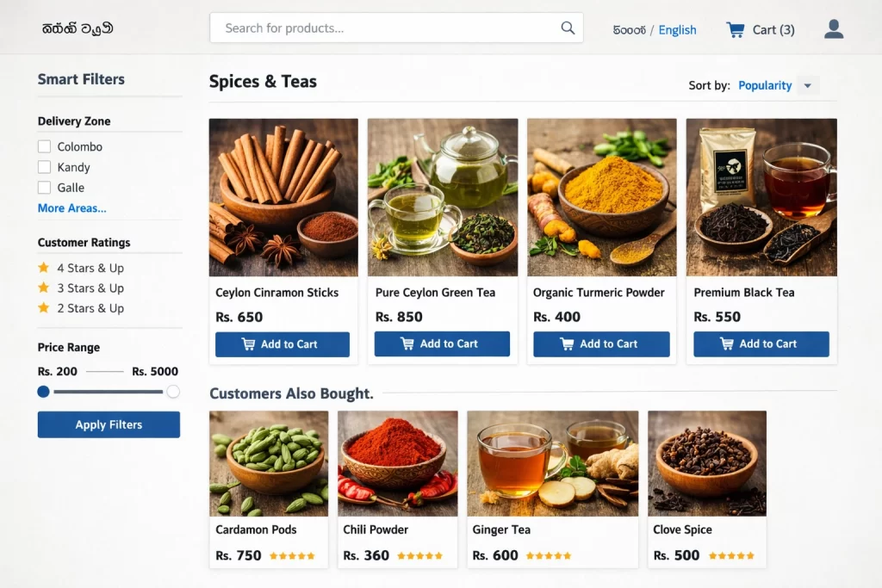This screenshot has width=882, height=588.
Task: Switch language to English
Action: [x=677, y=30]
